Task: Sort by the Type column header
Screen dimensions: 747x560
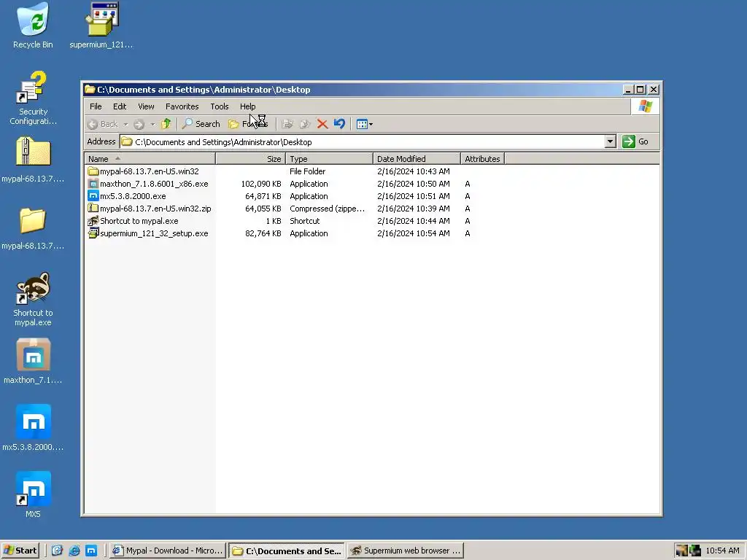Action: point(329,158)
